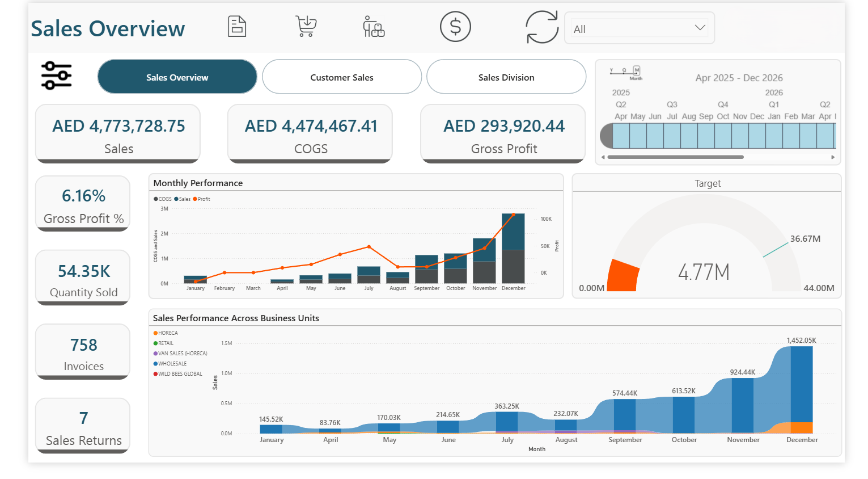Open the dollar currency icon
Image resolution: width=868 pixels, height=479 pixels.
(x=455, y=26)
